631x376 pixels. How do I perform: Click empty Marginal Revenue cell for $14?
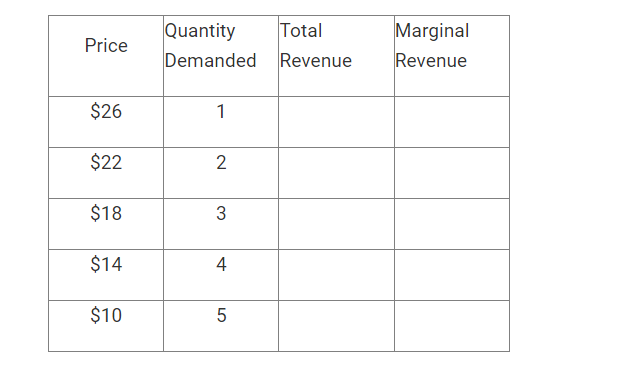tap(452, 275)
